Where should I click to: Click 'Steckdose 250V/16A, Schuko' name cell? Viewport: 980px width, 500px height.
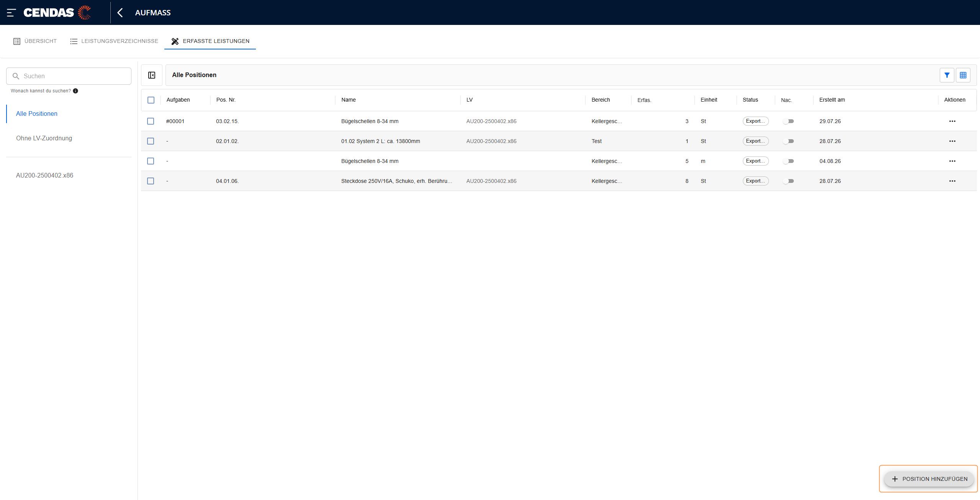coord(397,181)
